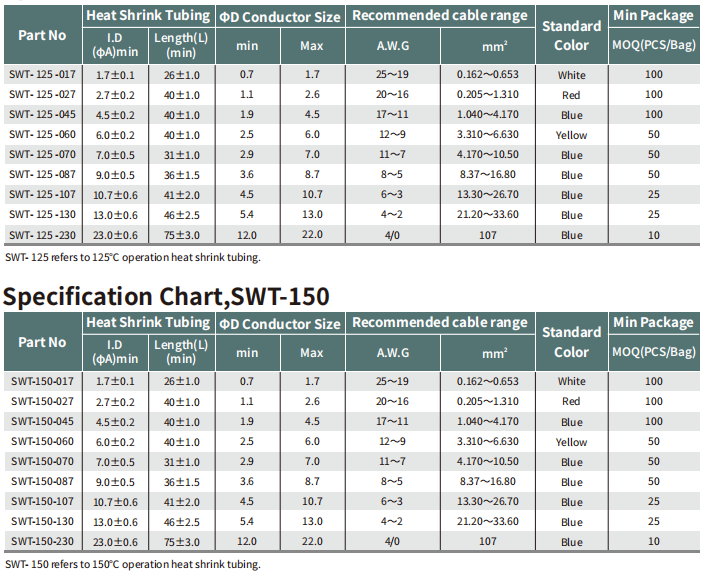Select the SWT- 125 -130 part number
Viewport: 711px width, 573px height.
(42, 215)
